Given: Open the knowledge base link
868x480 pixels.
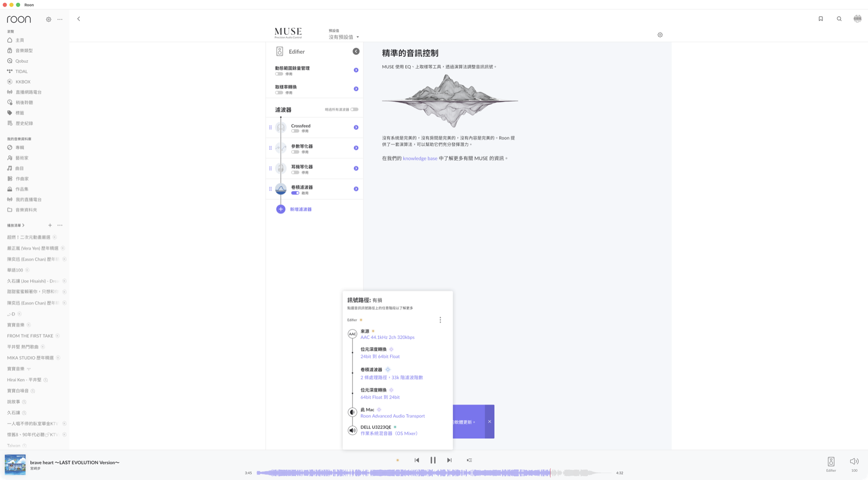Looking at the screenshot, I should coord(420,159).
